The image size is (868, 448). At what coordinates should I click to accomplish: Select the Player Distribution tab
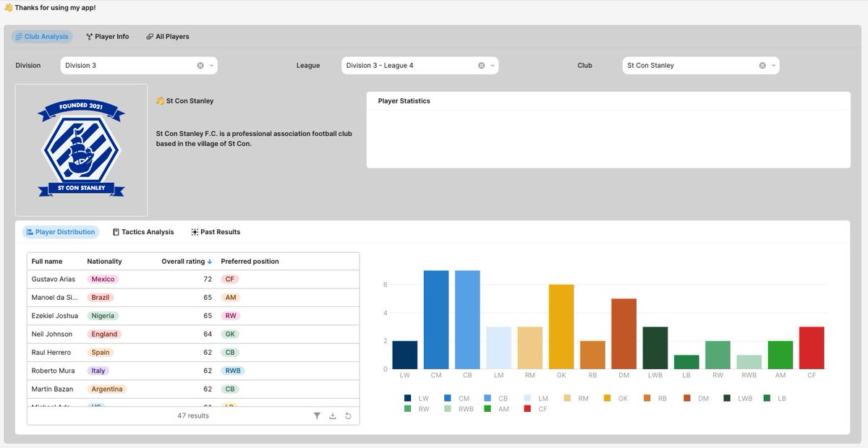click(60, 232)
